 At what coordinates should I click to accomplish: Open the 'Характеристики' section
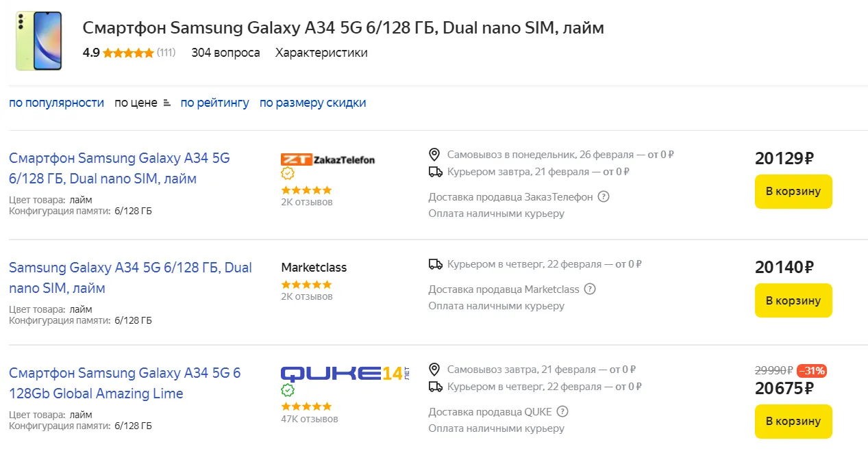click(x=321, y=53)
